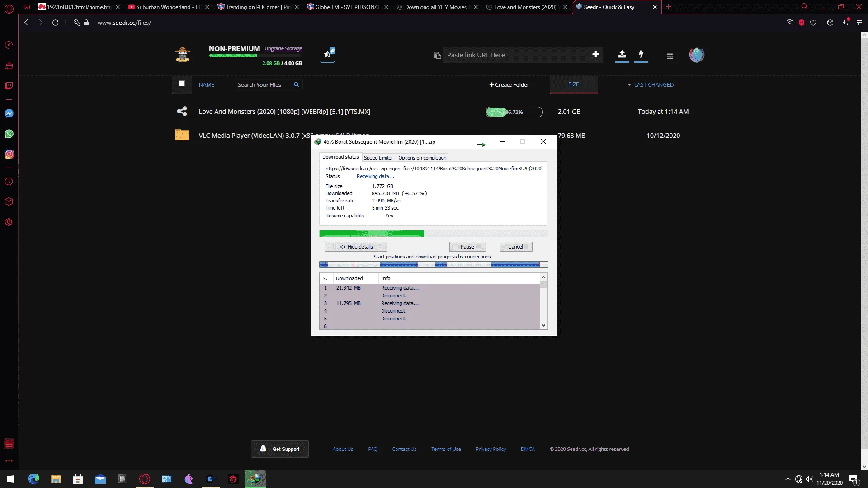This screenshot has width=868, height=488.
Task: Reload the Seedr page
Action: pyautogui.click(x=55, y=23)
